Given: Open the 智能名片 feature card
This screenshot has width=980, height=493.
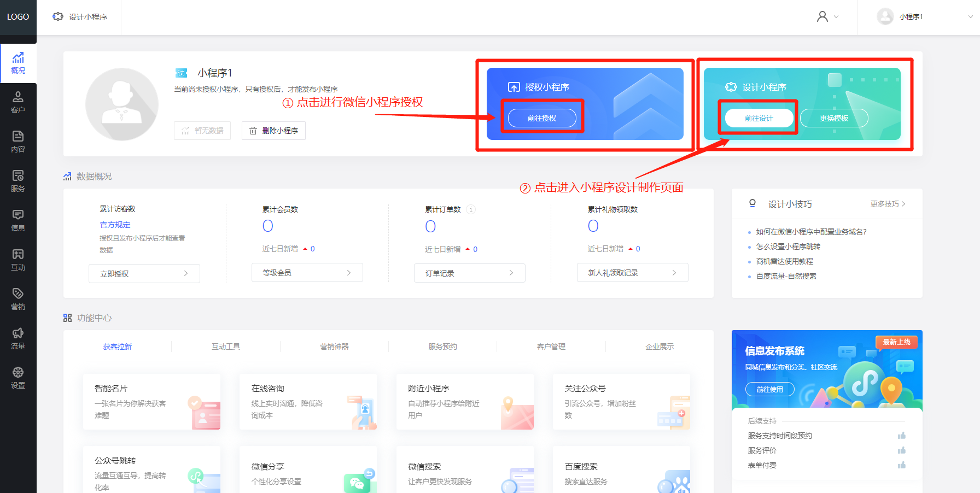Looking at the screenshot, I should [151, 402].
